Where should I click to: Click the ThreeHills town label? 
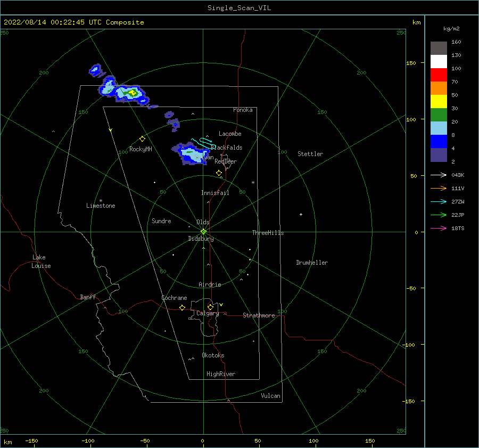(x=268, y=233)
